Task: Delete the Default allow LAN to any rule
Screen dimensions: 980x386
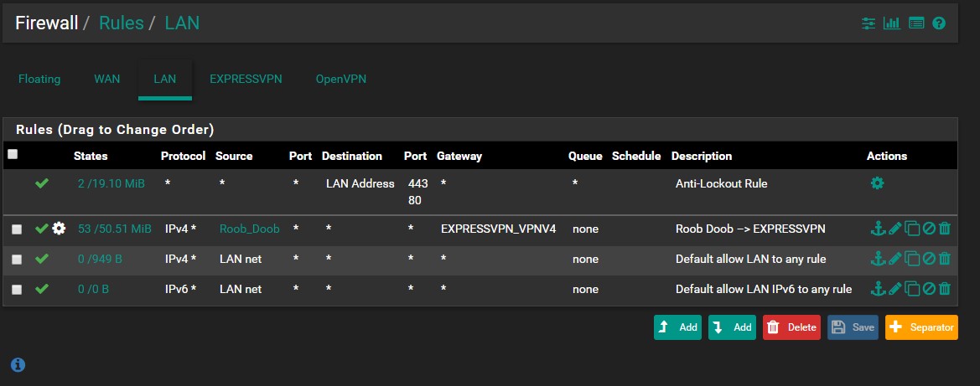Action: point(945,259)
